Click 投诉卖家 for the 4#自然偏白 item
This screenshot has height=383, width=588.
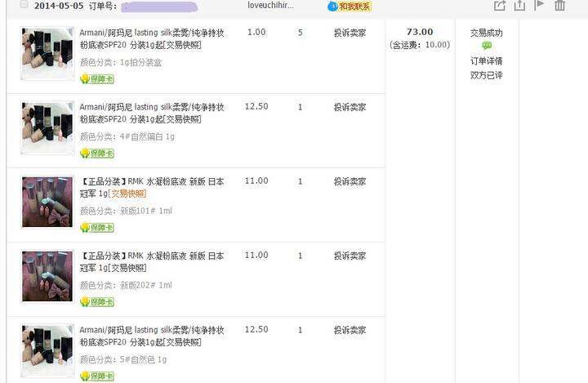click(x=350, y=107)
